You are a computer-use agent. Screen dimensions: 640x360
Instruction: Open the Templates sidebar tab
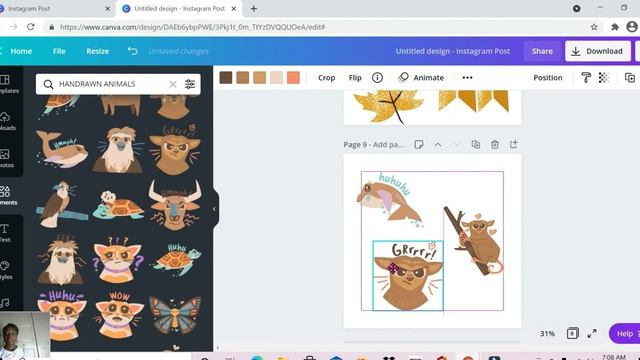point(6,84)
